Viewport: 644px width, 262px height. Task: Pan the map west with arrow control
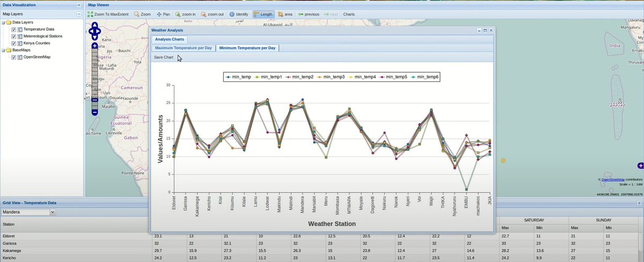90,31
